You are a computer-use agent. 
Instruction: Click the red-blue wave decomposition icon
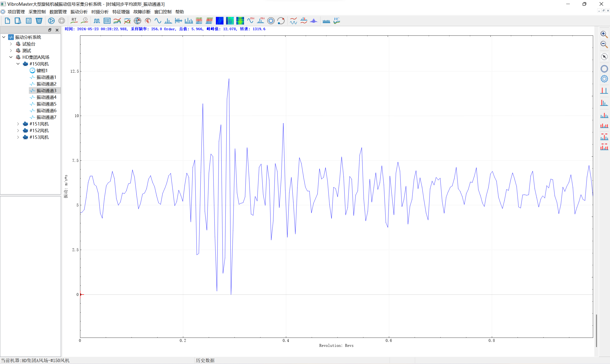(x=293, y=21)
